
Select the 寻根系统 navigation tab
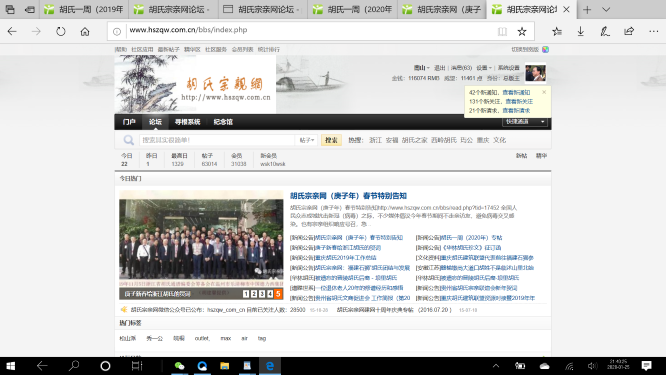[x=187, y=122]
